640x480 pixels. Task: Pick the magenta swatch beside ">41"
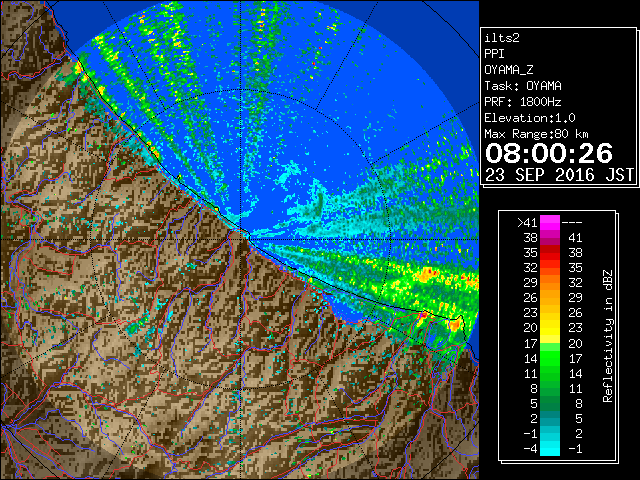[550, 222]
